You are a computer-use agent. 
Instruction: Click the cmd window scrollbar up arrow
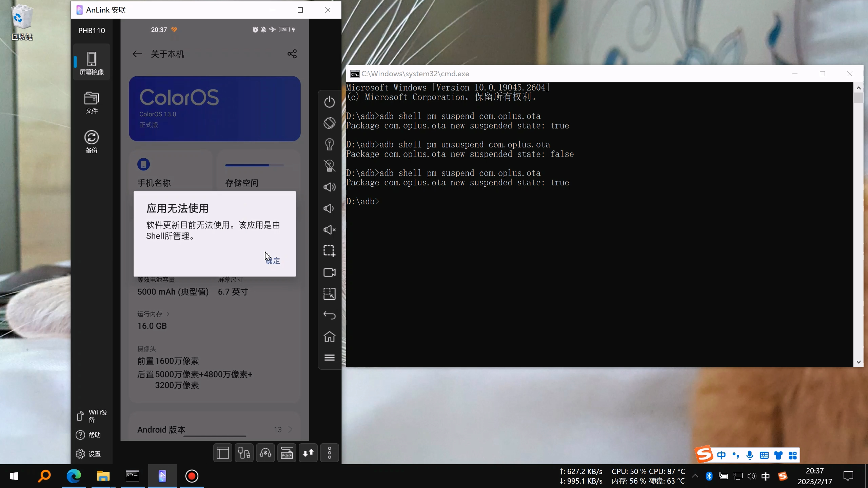[x=859, y=88]
